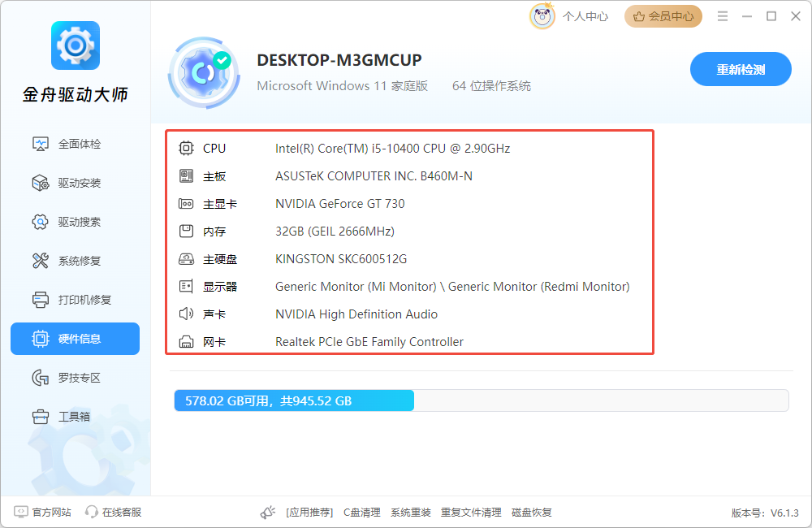Click the 在线客服 headset icon
Viewport: 812px width, 528px height.
[92, 512]
